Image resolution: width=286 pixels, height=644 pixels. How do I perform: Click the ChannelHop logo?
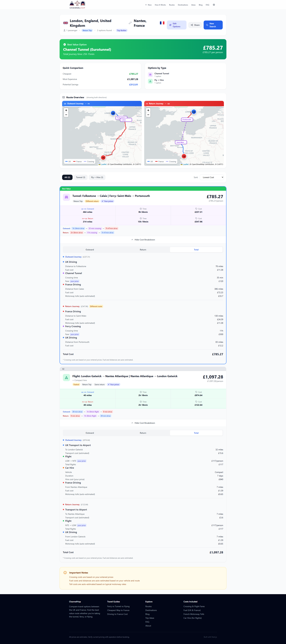click(77, 5)
